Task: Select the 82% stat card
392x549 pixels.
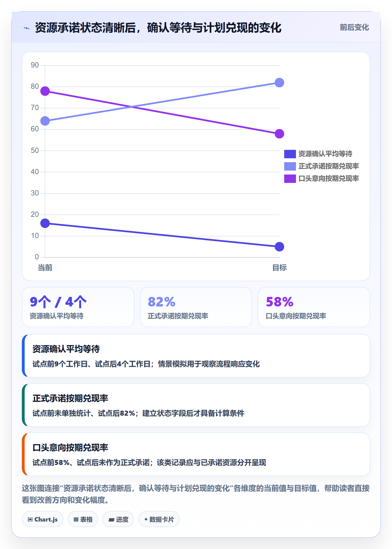Action: (196, 307)
